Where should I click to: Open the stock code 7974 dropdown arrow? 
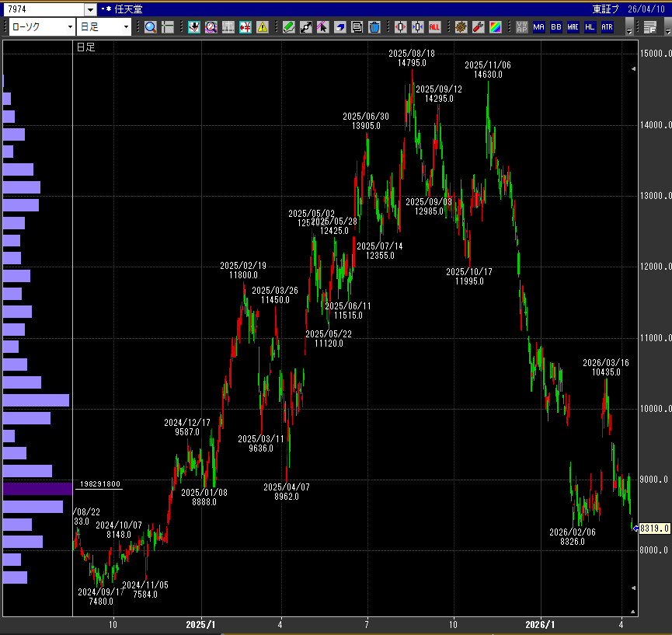pos(90,9)
